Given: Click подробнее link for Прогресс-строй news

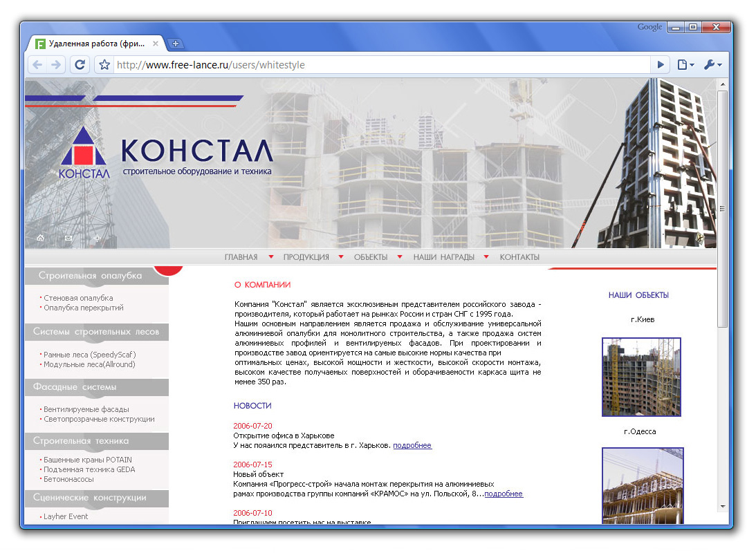Looking at the screenshot, I should coord(504,494).
